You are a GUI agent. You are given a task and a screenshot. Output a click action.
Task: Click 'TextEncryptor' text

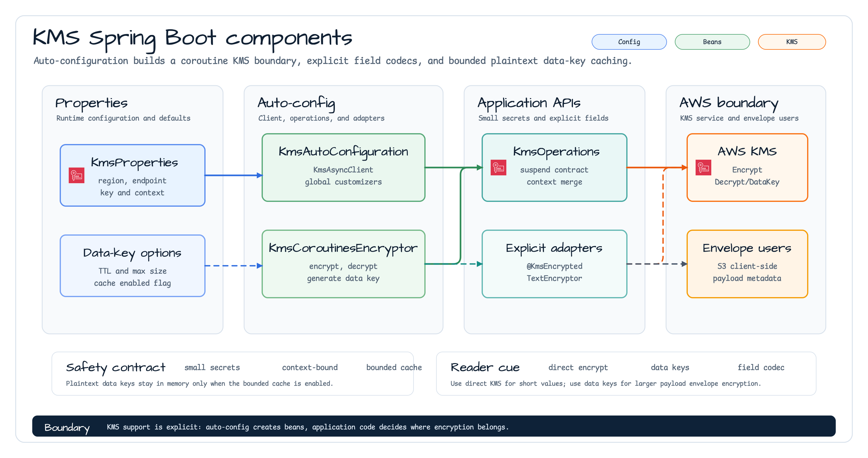coord(554,278)
